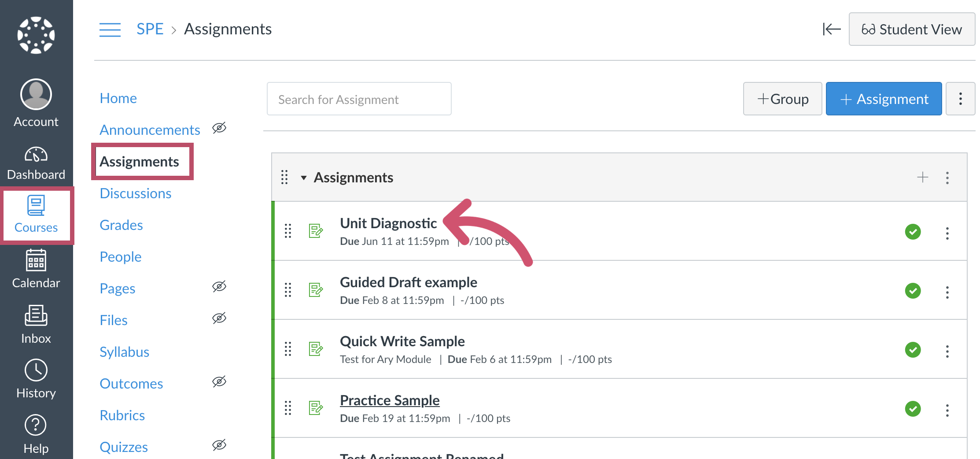Viewport: 980px width, 459px height.
Task: Toggle published status of Guided Draft example
Action: [x=913, y=291]
